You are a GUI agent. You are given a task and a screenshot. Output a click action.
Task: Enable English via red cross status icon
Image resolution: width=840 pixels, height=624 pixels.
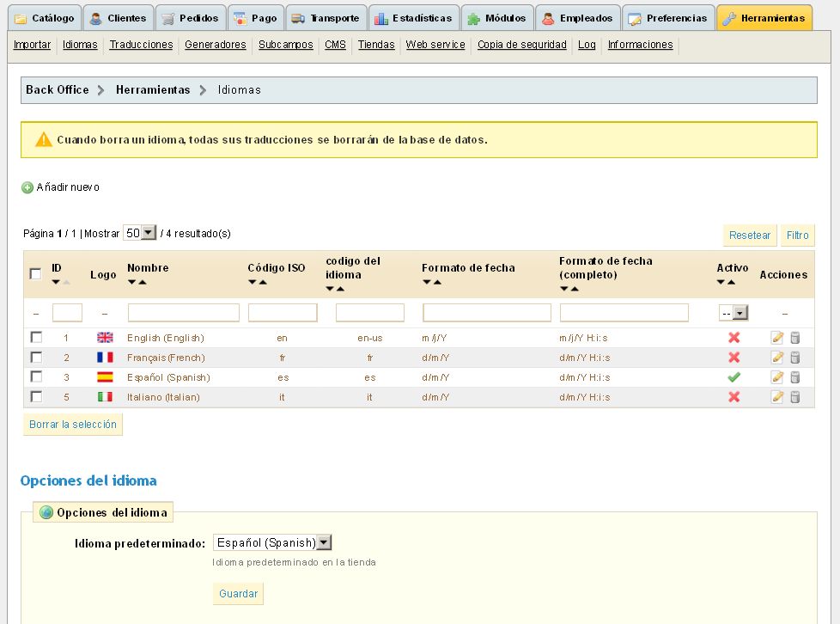click(x=734, y=338)
